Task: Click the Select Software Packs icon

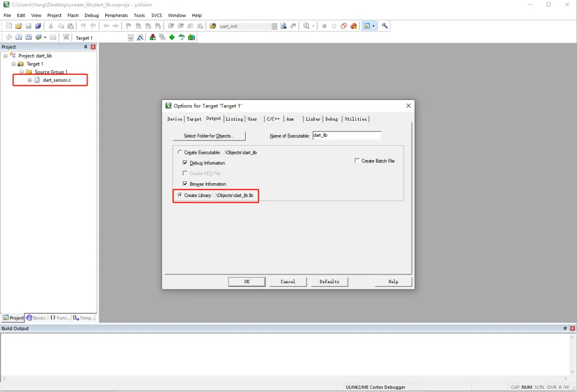Action: coord(182,37)
